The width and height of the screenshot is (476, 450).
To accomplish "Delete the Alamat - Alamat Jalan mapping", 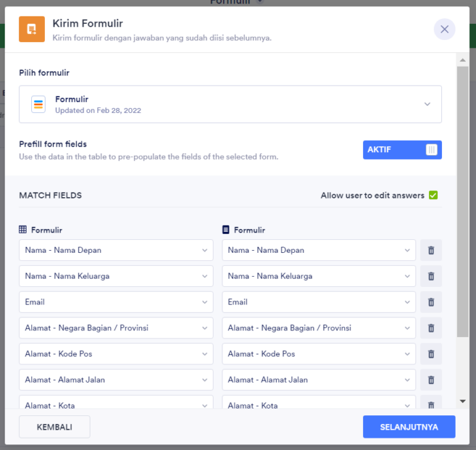I will [430, 379].
